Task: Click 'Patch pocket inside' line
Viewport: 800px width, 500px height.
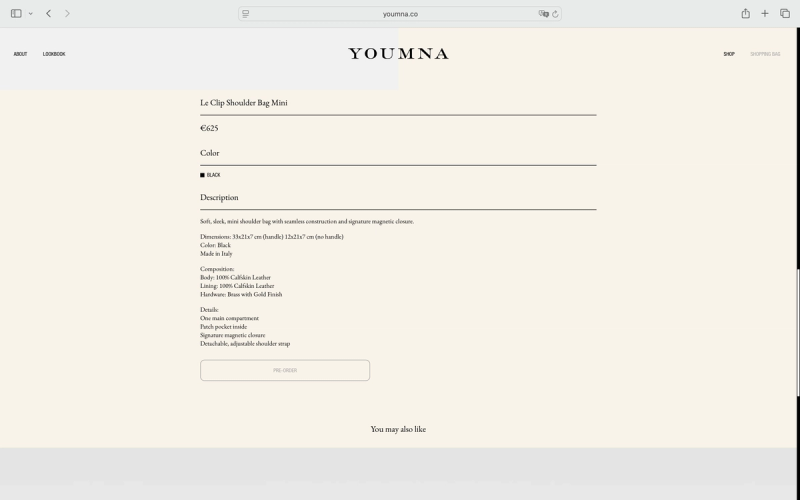Action: tap(223, 327)
